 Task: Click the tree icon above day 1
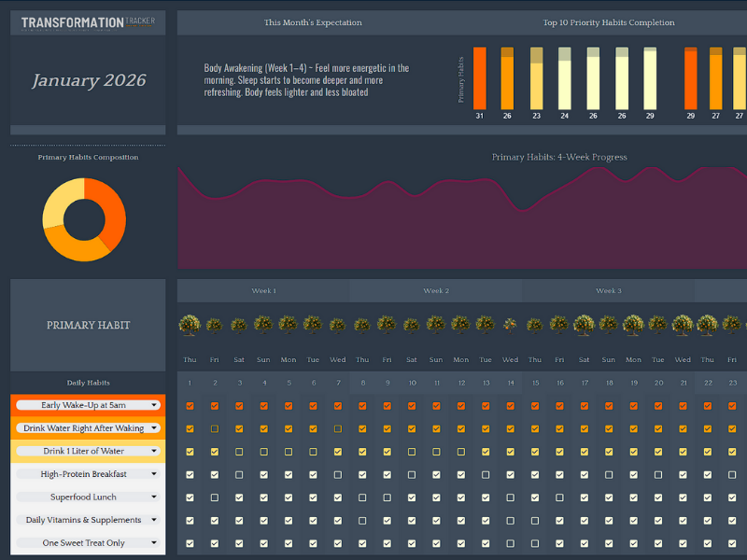[x=190, y=324]
